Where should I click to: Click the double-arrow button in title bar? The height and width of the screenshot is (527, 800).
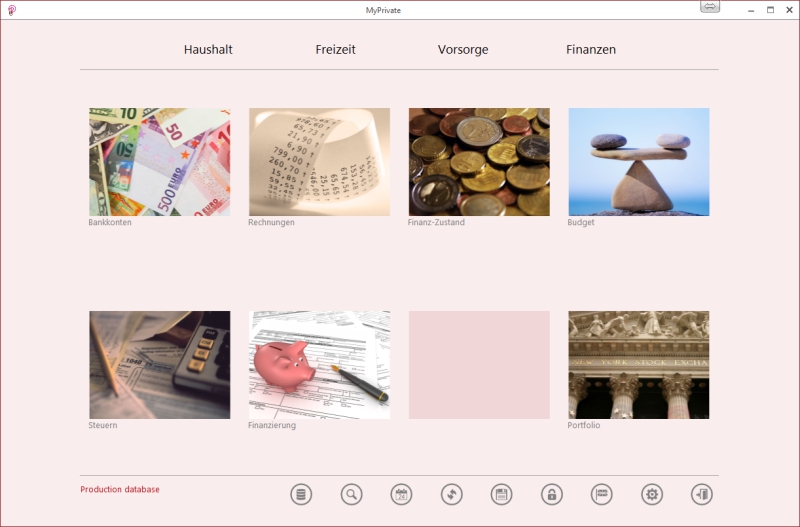[710, 8]
